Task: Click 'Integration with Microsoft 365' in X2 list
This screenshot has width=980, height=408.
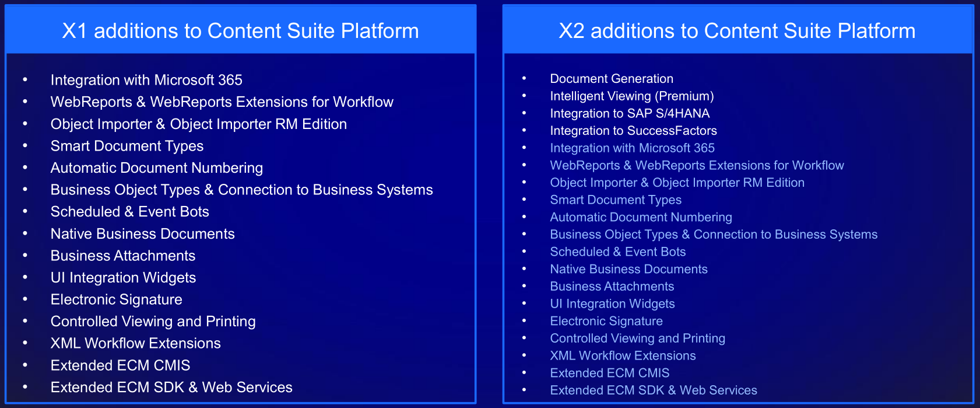Action: pos(632,148)
